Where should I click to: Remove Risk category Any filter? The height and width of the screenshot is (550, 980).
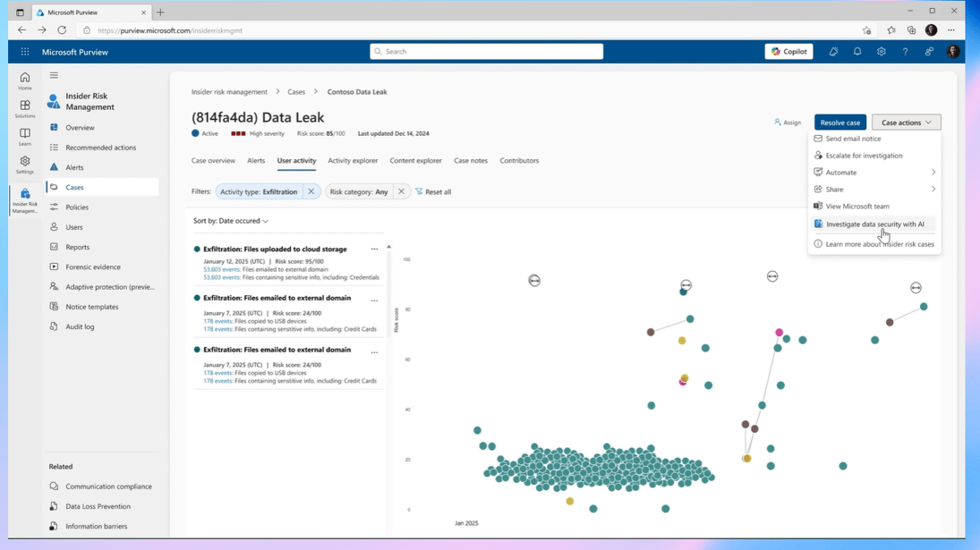pyautogui.click(x=401, y=191)
